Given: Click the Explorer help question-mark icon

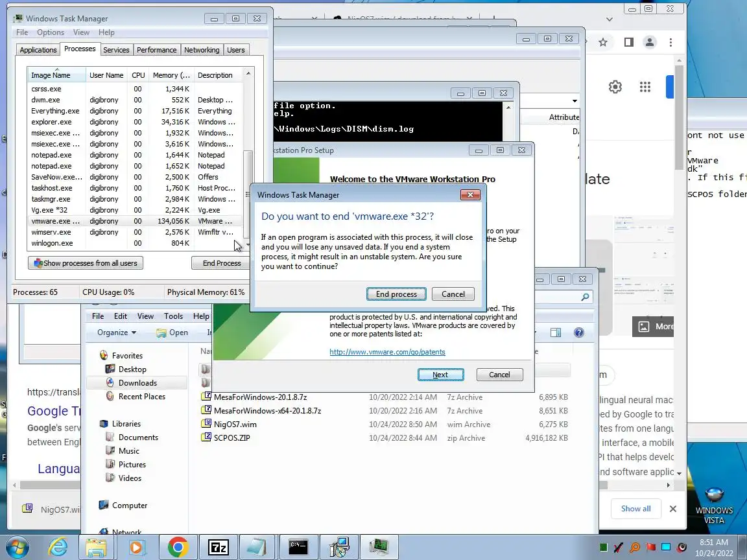Looking at the screenshot, I should [579, 332].
